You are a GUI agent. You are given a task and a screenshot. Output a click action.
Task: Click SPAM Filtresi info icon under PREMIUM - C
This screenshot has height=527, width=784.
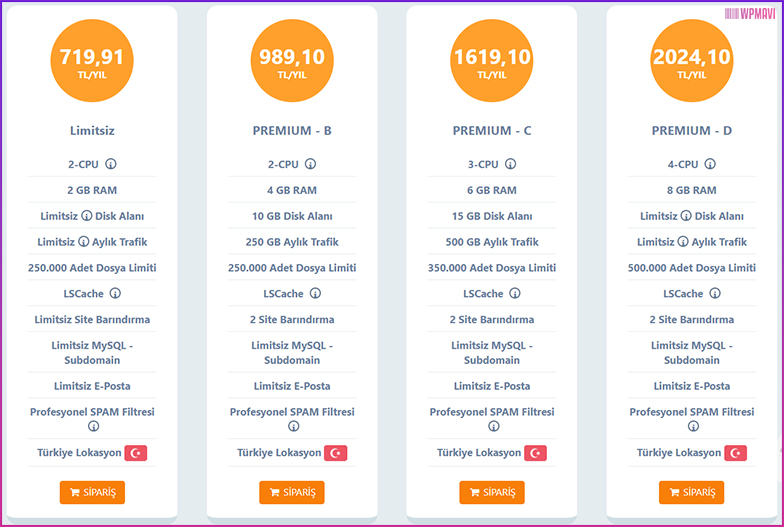tap(494, 426)
